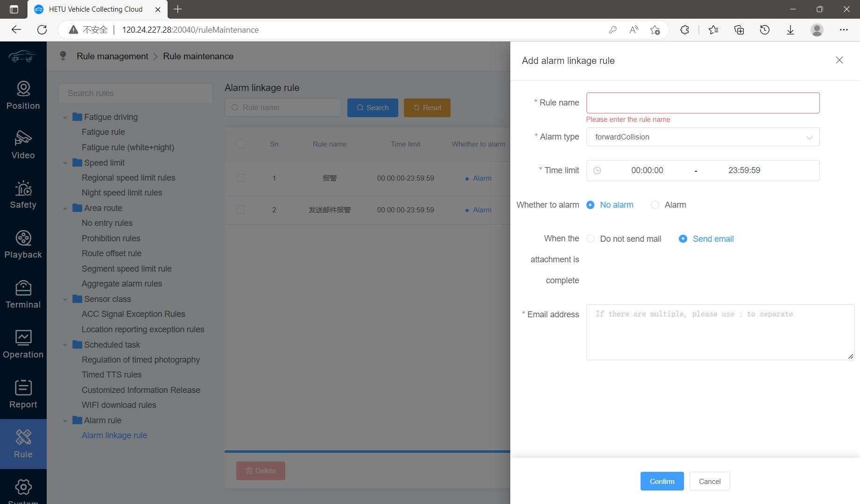Click the location pin icon near breadcrumb
860x504 pixels.
63,56
